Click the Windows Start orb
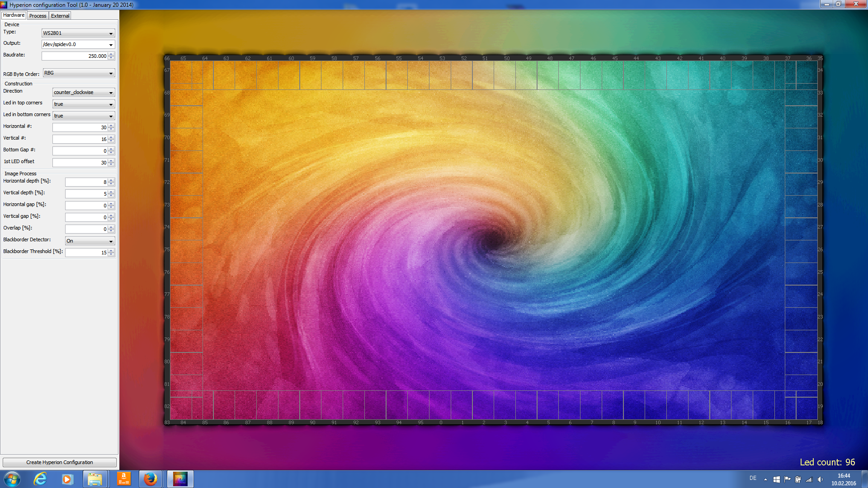 [x=12, y=479]
